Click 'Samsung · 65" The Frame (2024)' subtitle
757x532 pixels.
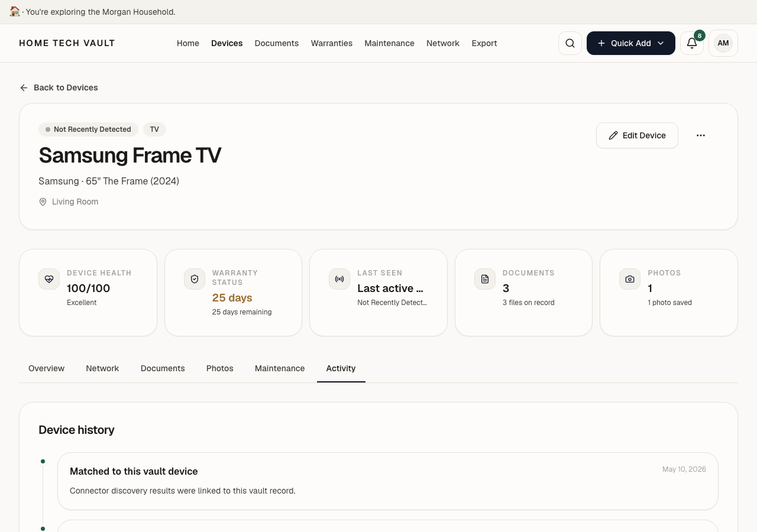pos(109,181)
